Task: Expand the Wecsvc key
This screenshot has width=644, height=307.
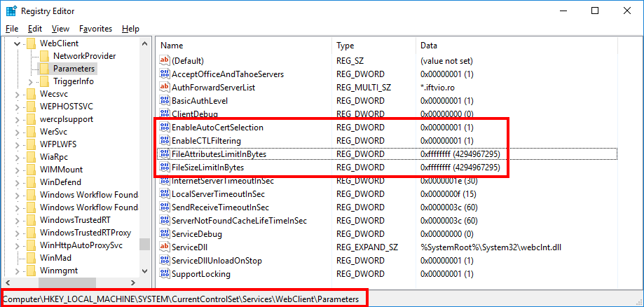Action: point(18,94)
